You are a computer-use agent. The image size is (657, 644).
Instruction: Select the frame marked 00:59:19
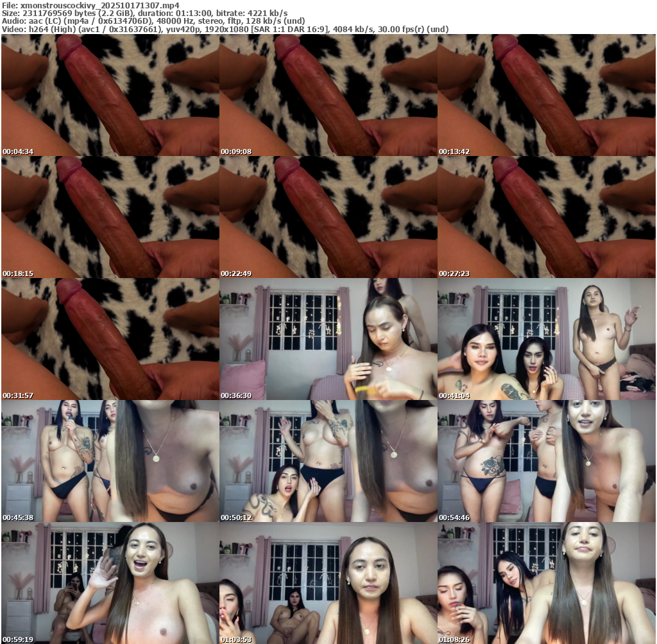[x=110, y=583]
